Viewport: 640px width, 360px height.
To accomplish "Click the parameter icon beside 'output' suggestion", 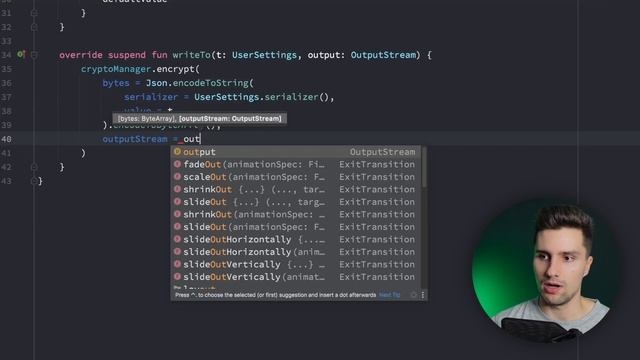I will [177, 151].
